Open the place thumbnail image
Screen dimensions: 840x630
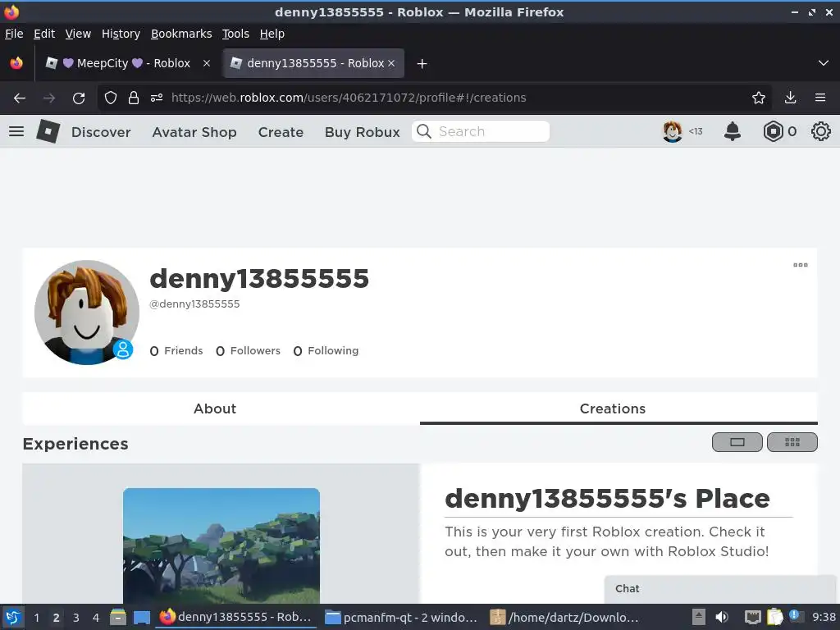click(x=221, y=546)
